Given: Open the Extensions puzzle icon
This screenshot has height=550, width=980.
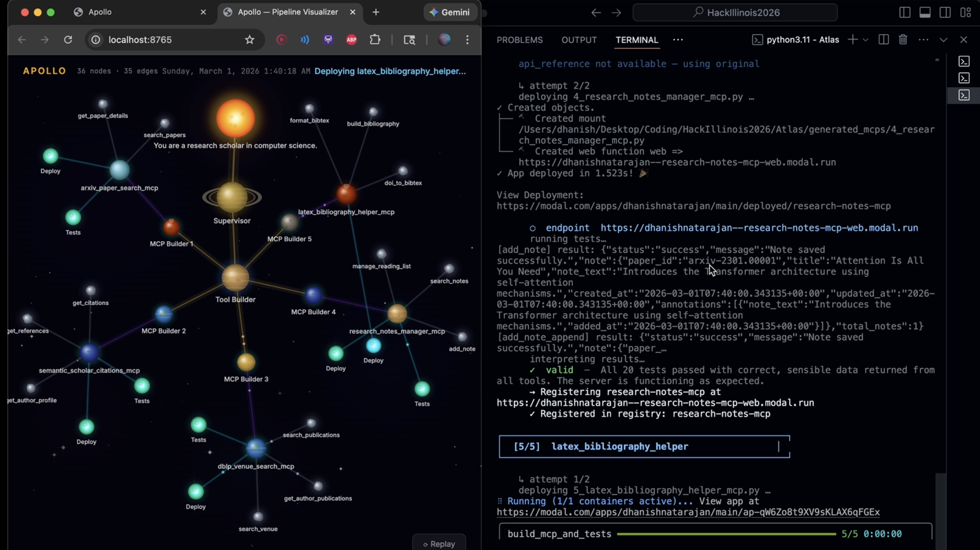Looking at the screenshot, I should (375, 39).
